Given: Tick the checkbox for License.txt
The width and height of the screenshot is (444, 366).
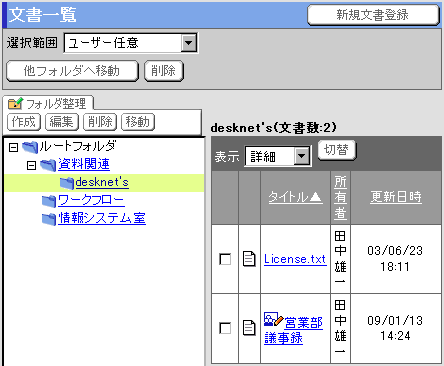Looking at the screenshot, I should (225, 259).
